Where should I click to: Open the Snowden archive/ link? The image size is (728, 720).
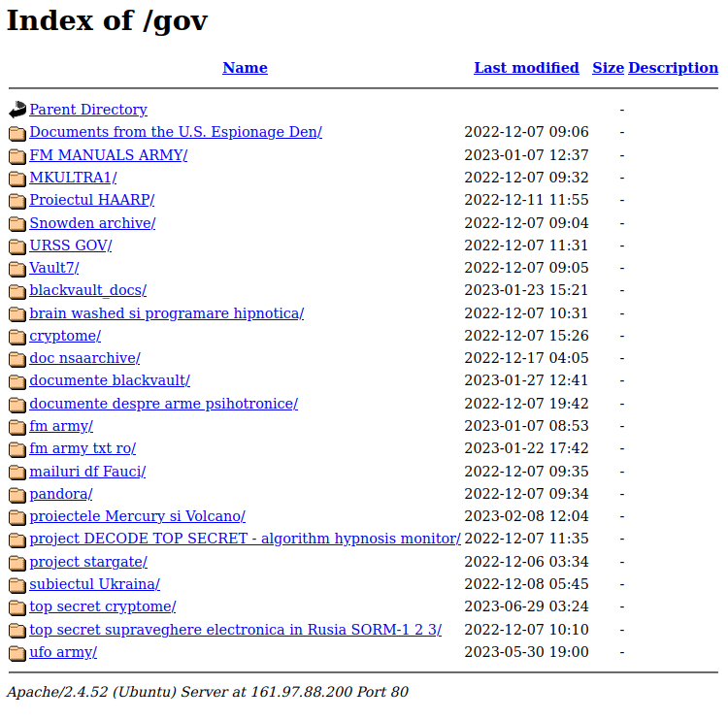click(x=92, y=223)
